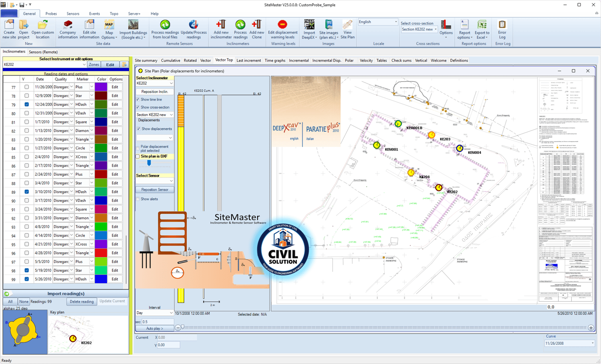Uncheck reading row 79 checkbox
Viewport: 601px width, 364px height.
tap(26, 105)
